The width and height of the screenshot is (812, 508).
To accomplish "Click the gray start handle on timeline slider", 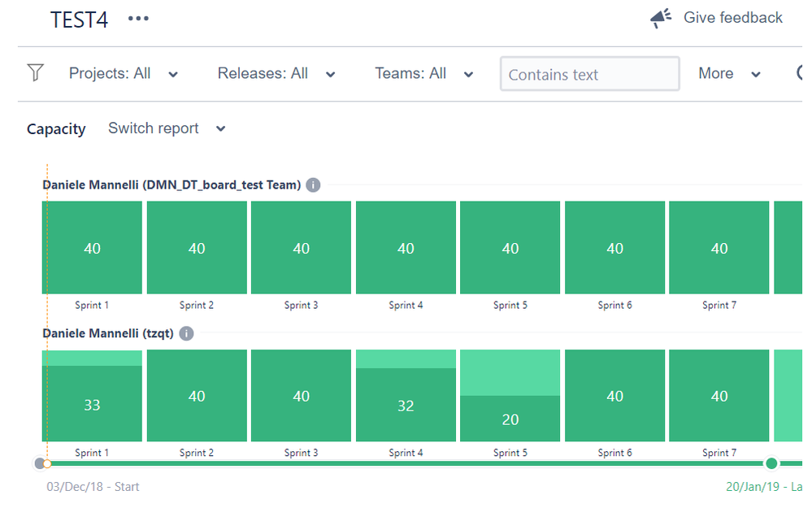I will click(39, 463).
